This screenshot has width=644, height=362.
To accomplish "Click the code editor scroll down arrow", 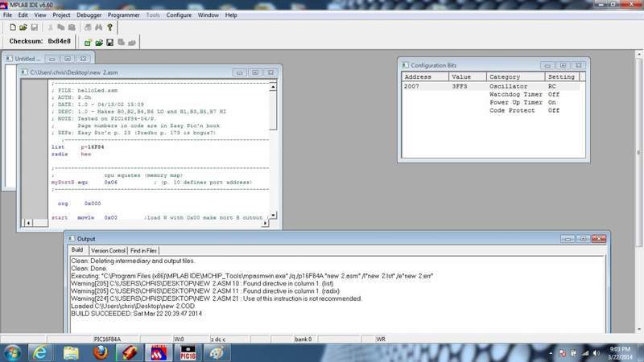I will point(273,215).
